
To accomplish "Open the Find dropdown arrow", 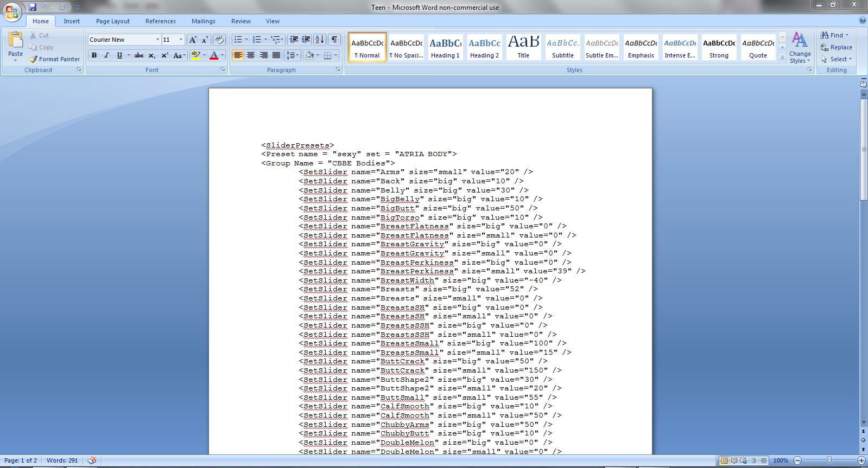I will coord(847,35).
